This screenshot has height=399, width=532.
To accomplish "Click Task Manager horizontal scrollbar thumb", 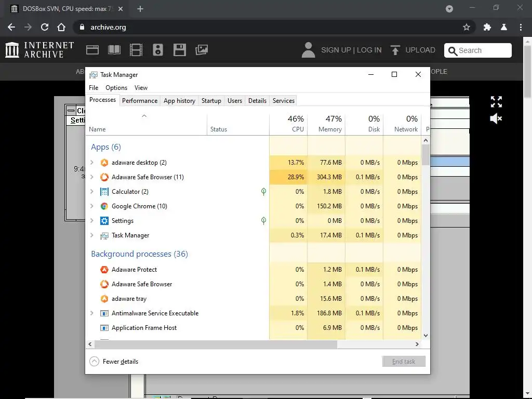I will click(x=216, y=344).
